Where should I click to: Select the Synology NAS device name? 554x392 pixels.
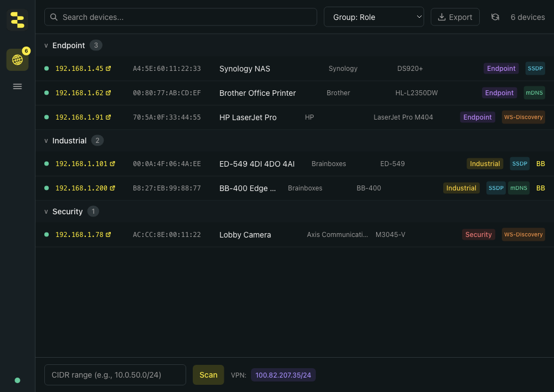coord(244,69)
